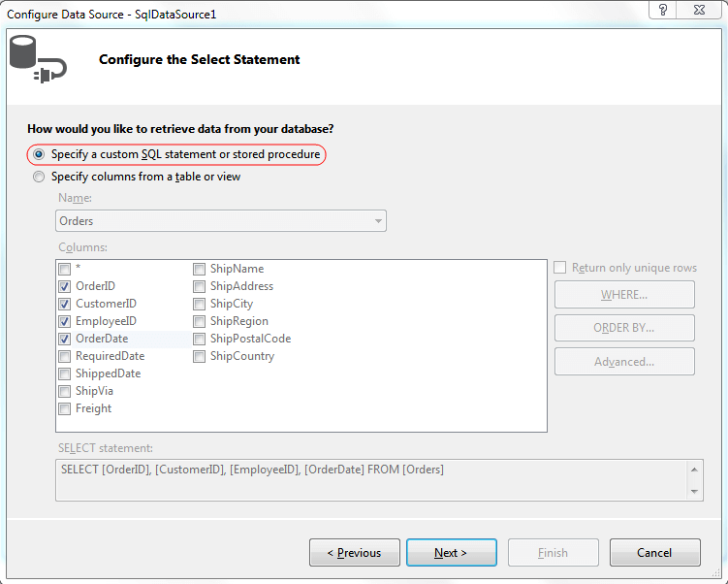Click the Finish button
This screenshot has height=584, width=728.
[554, 552]
